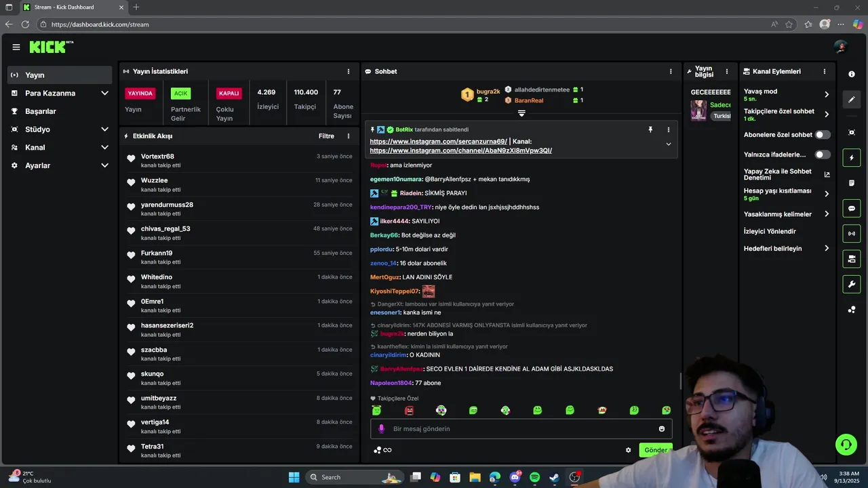Click the chat panel vertical scrollbar
The height and width of the screenshot is (488, 868).
(x=680, y=380)
